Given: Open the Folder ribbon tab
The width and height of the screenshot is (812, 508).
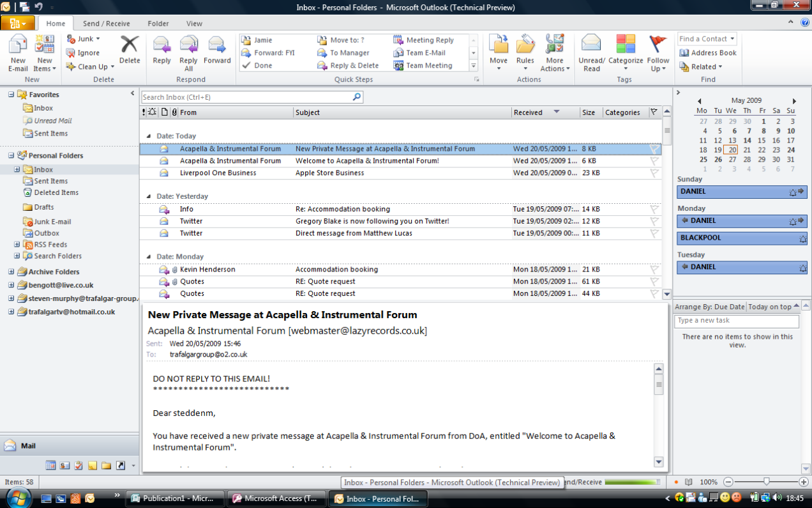Looking at the screenshot, I should click(158, 24).
